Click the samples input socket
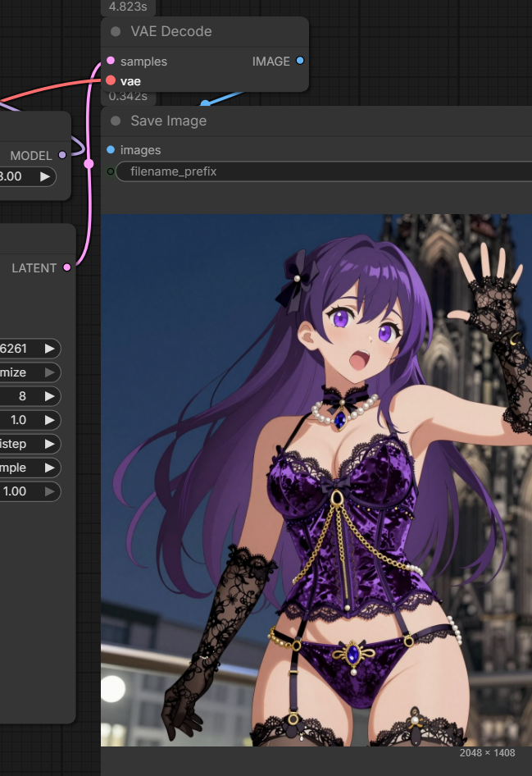 click(x=111, y=62)
